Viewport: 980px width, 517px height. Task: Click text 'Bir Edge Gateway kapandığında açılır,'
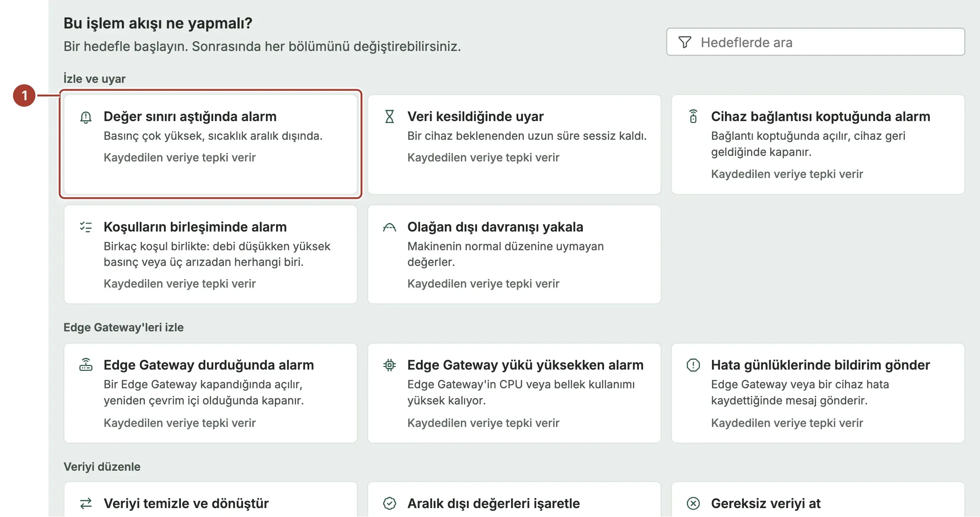coord(203,384)
